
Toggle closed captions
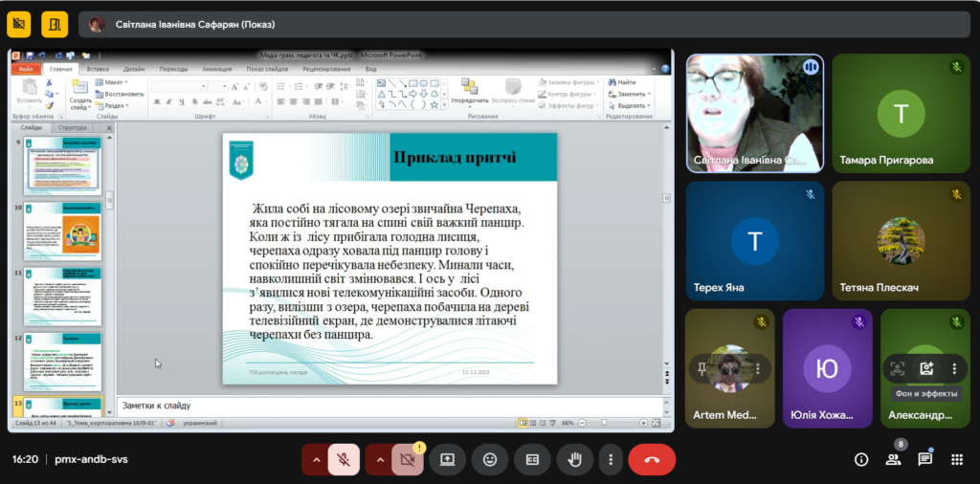pyautogui.click(x=532, y=460)
